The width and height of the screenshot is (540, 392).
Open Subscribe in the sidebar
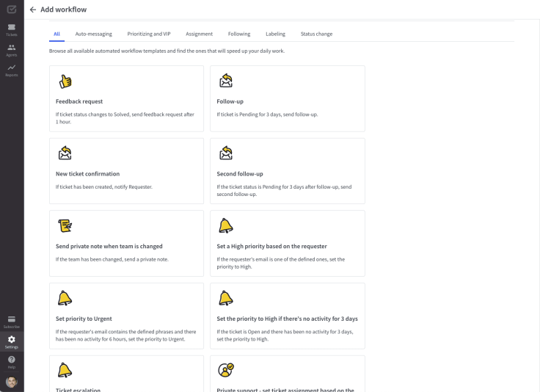12,322
